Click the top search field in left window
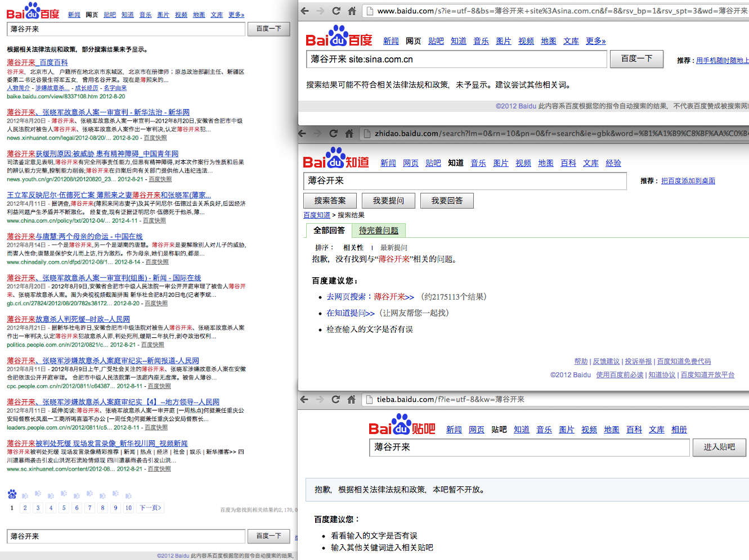The height and width of the screenshot is (560, 749). (126, 29)
